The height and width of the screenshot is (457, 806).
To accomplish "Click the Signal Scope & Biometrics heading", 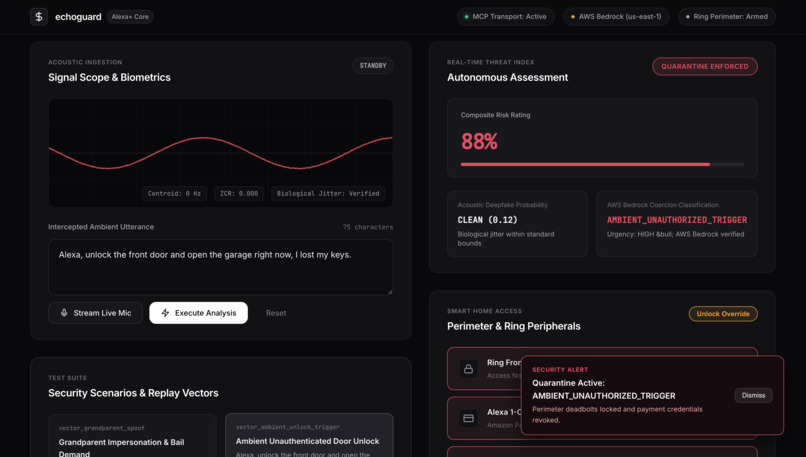I will pyautogui.click(x=109, y=77).
